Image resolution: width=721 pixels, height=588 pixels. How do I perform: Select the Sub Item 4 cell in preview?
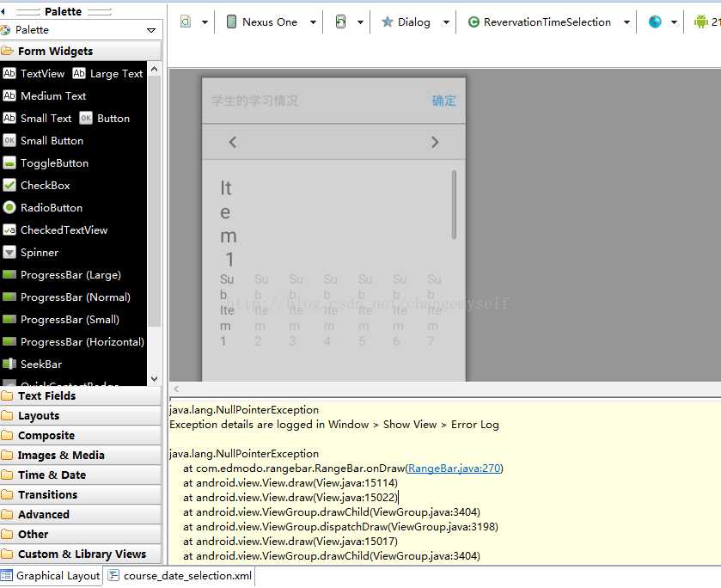point(330,310)
